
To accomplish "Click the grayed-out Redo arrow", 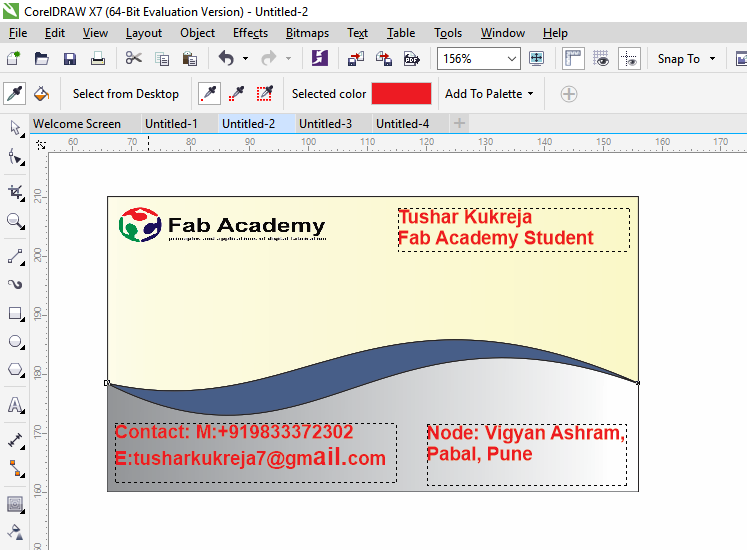I will [269, 59].
